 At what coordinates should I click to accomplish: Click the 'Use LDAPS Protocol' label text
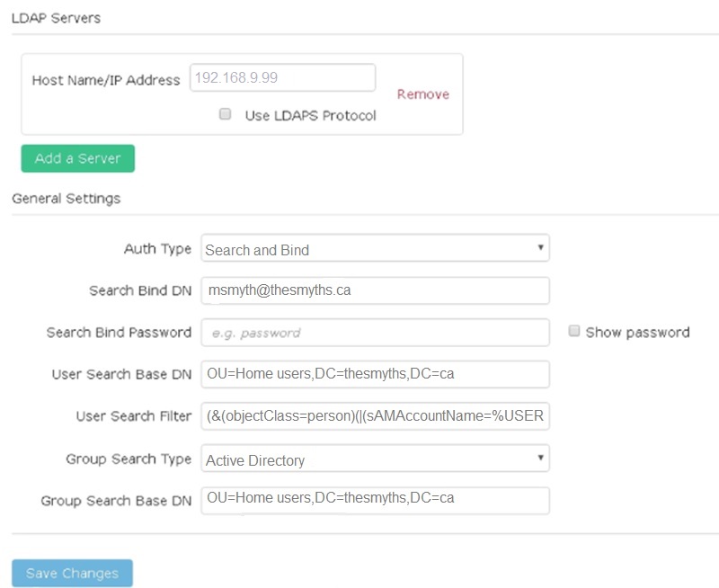click(x=310, y=115)
